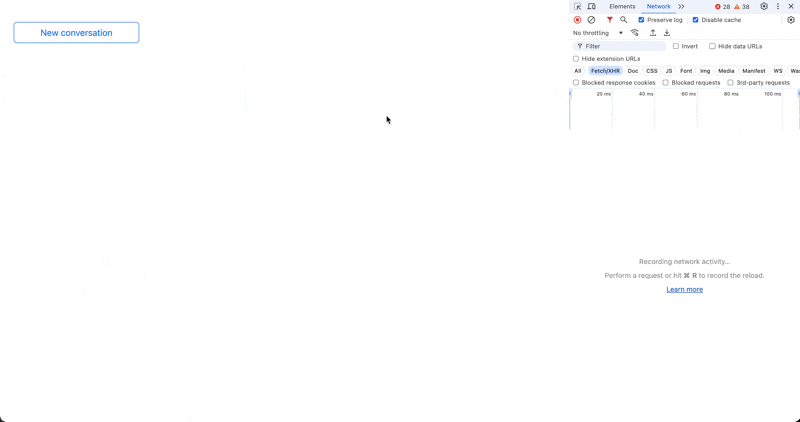
Task: Check Hide data URLs
Action: 712,46
